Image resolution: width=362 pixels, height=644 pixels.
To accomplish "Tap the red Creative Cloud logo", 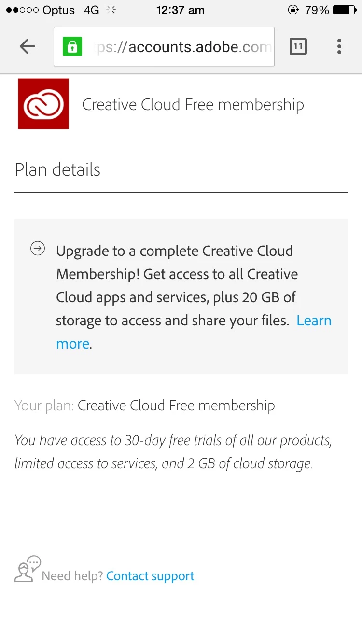I will click(x=43, y=104).
